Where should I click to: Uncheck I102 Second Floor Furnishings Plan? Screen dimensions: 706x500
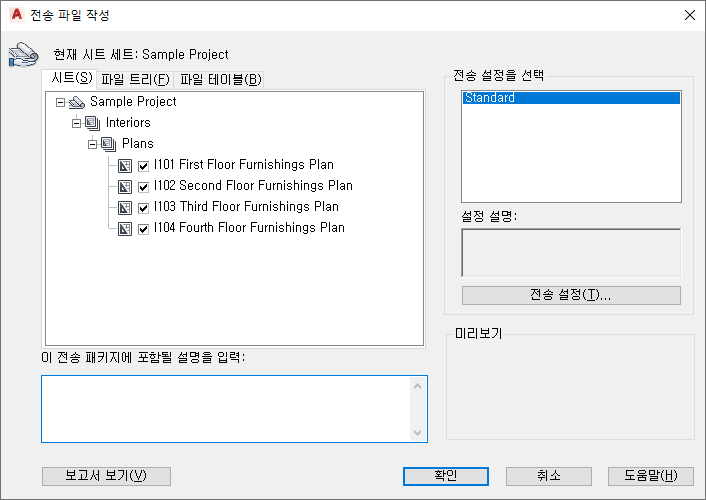(144, 186)
